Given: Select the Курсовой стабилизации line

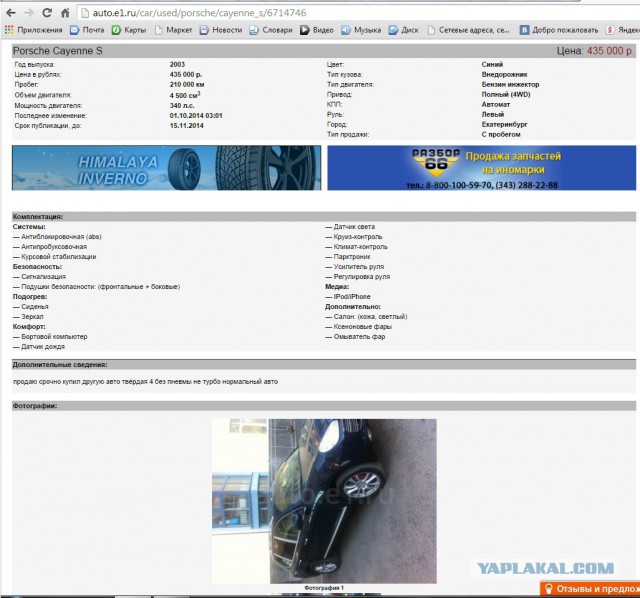Looking at the screenshot, I should tap(55, 257).
